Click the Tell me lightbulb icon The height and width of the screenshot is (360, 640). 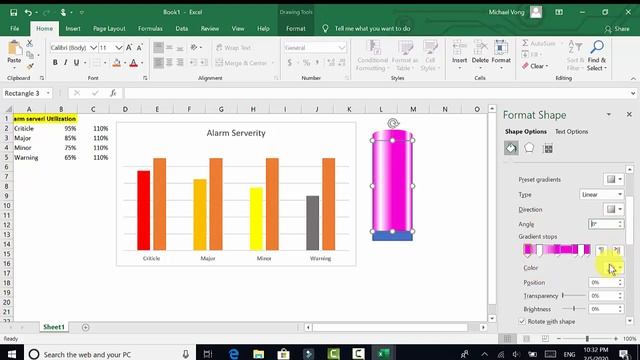tap(325, 29)
